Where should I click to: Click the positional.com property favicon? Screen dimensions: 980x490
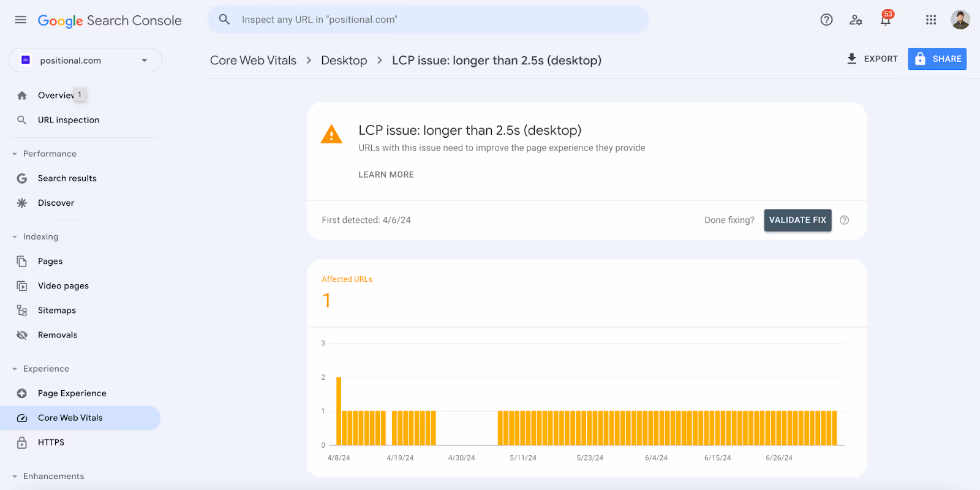(x=26, y=60)
